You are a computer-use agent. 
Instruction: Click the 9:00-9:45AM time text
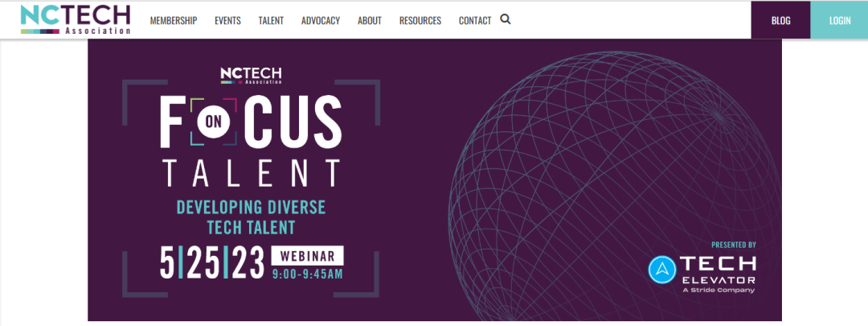click(x=307, y=274)
